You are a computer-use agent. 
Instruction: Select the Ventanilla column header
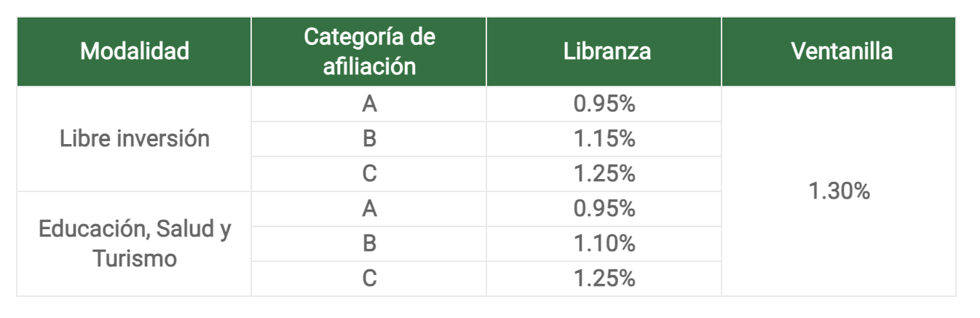(x=839, y=52)
